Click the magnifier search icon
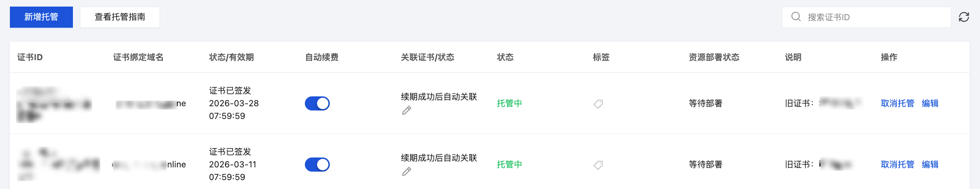 [x=796, y=17]
